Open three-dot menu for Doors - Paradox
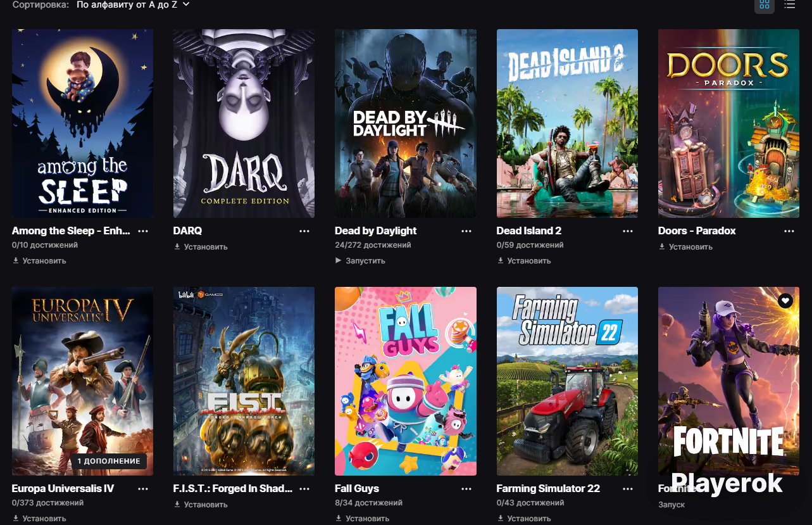Image resolution: width=812 pixels, height=525 pixels. click(x=789, y=231)
